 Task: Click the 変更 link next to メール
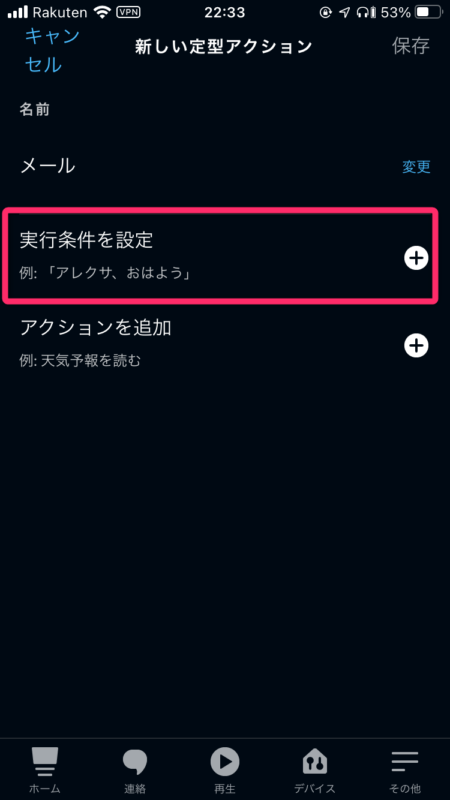point(416,167)
